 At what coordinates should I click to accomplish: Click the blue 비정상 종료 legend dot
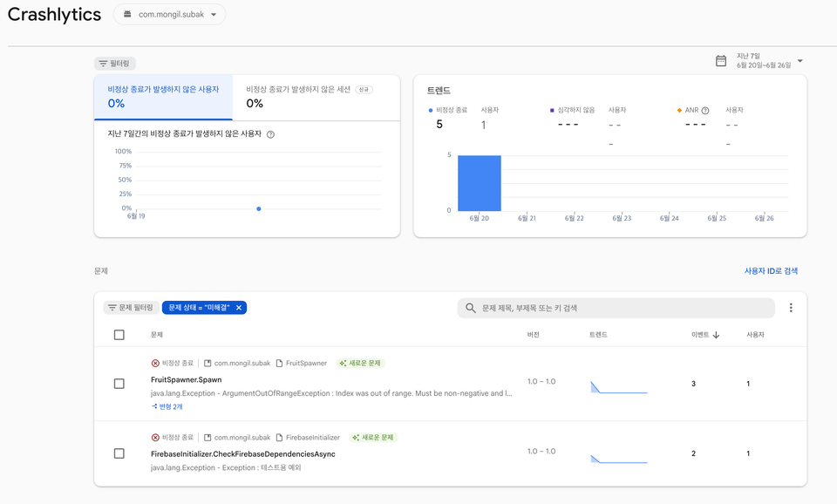point(430,111)
